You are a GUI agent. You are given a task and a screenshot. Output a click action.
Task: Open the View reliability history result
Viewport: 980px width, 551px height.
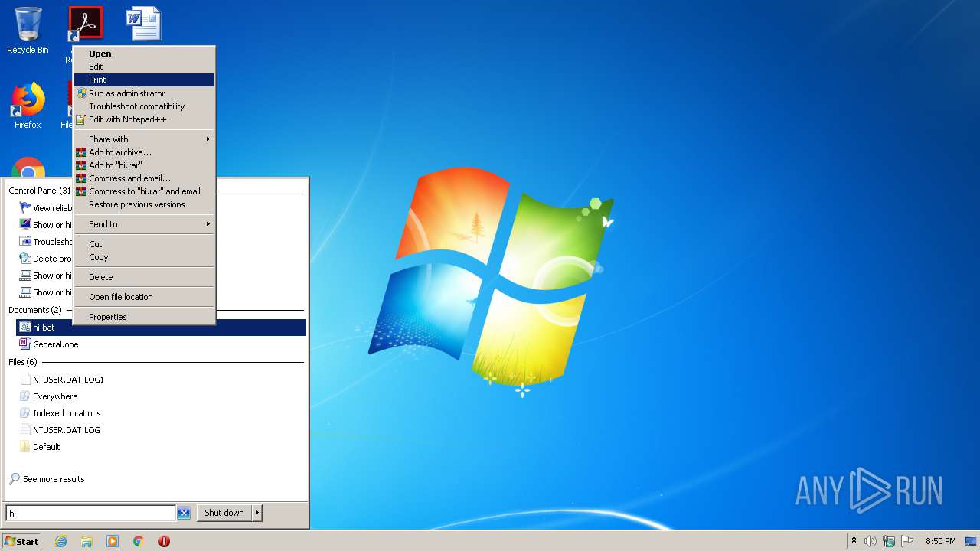(x=44, y=208)
